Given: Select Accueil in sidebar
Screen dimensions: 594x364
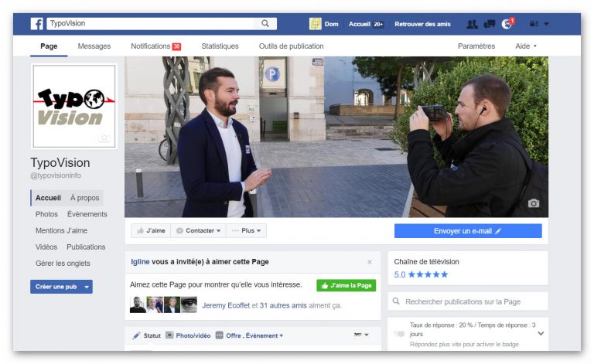Looking at the screenshot, I should (48, 198).
